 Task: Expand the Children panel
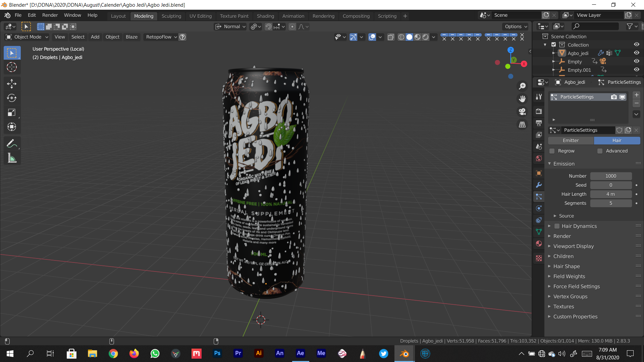point(563,256)
